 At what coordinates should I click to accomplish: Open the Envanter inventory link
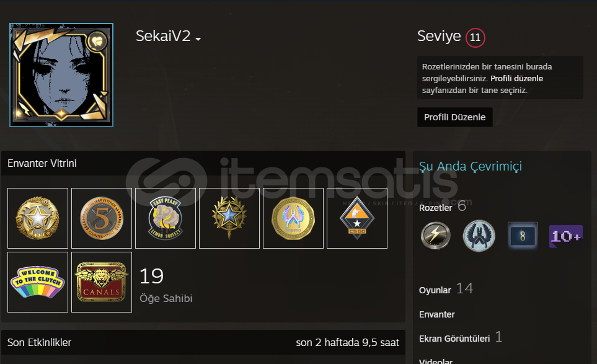pos(436,314)
